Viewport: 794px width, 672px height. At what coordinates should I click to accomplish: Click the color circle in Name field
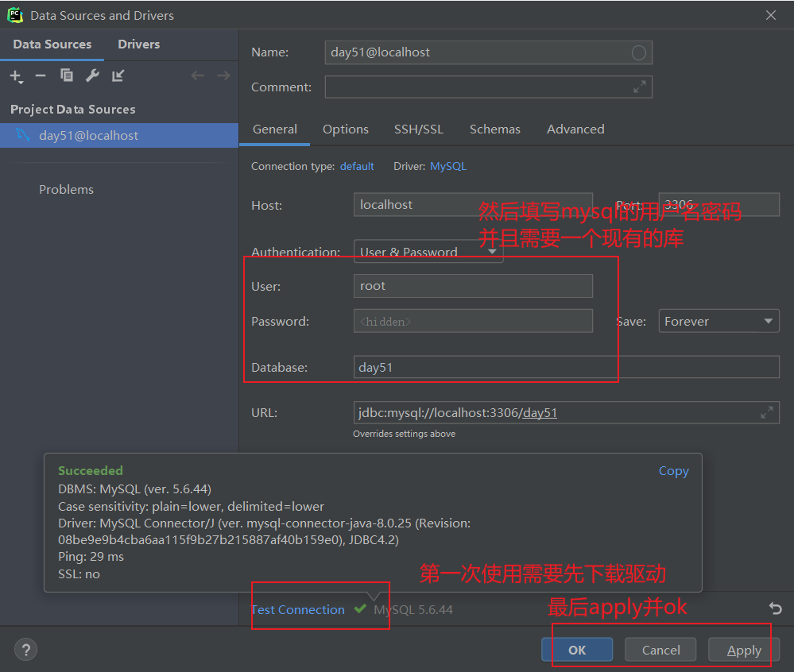(x=638, y=52)
